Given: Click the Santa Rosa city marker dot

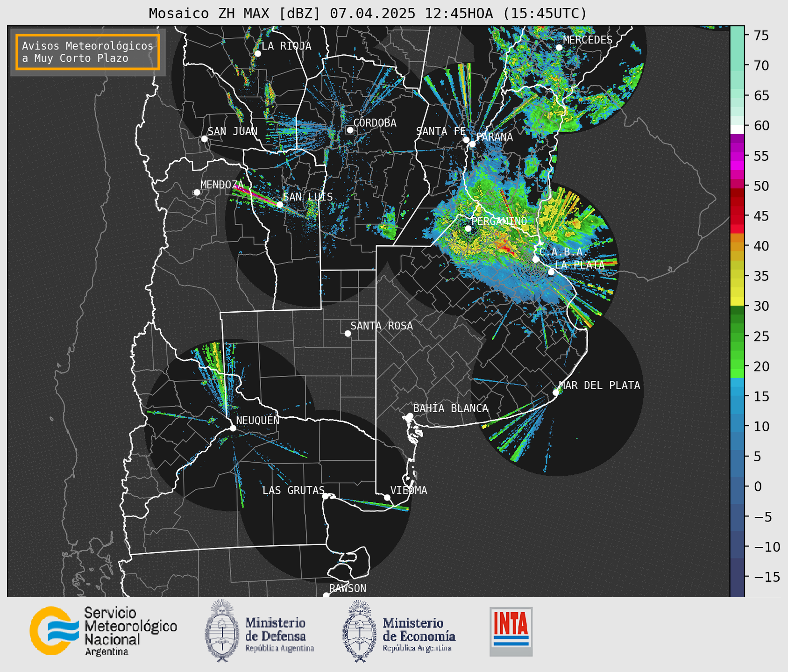Looking at the screenshot, I should (348, 333).
